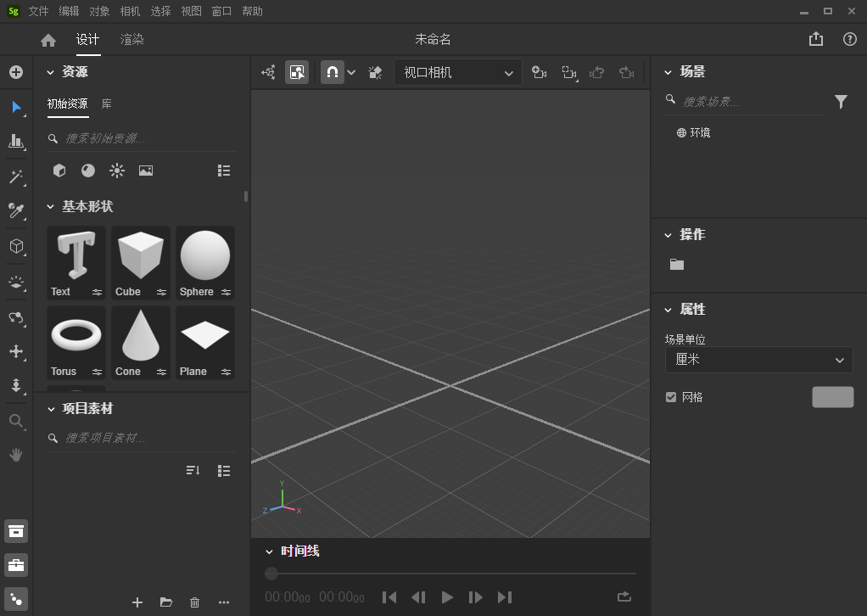867x616 pixels.
Task: Uncheck the 网格 grid checkbox
Action: tap(671, 397)
